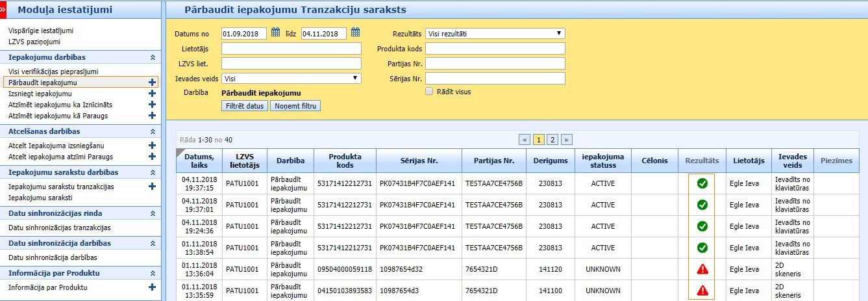Enable the Rādīt visus checkbox

[429, 92]
